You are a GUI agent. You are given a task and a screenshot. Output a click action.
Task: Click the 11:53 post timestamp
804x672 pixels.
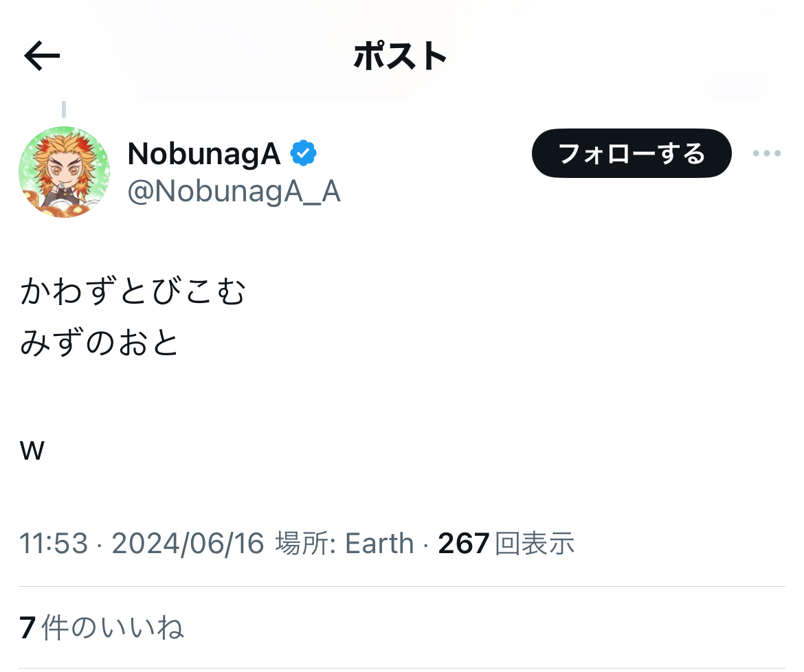(x=54, y=544)
